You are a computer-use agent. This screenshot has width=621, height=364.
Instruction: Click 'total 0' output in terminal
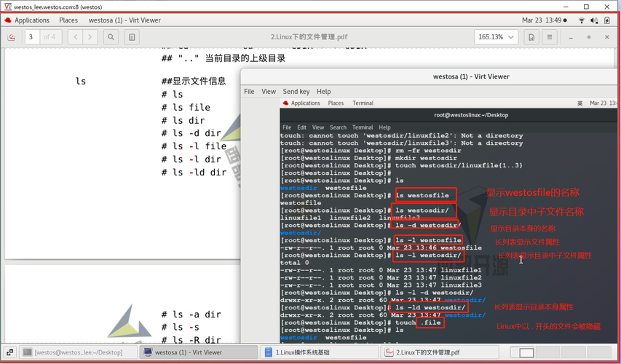295,263
